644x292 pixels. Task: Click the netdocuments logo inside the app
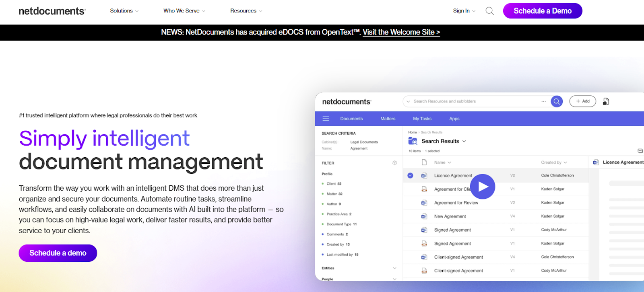[346, 102]
